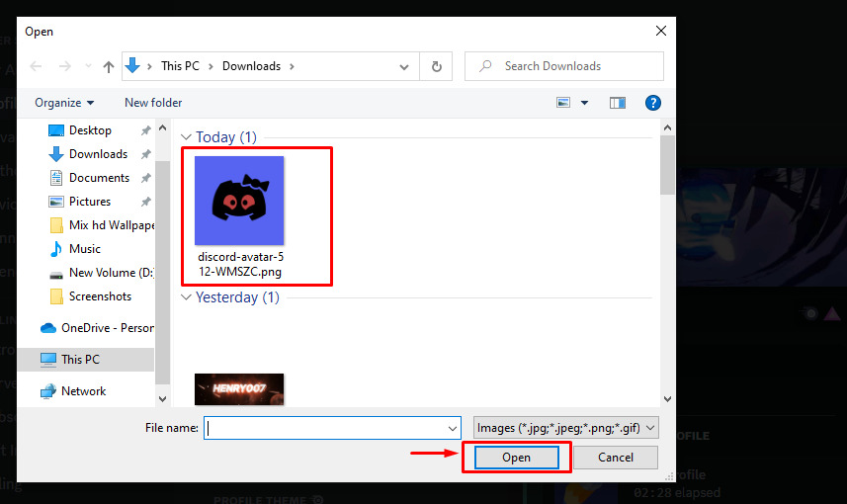Select the discord avatar thumbnail
847x504 pixels.
(x=239, y=201)
